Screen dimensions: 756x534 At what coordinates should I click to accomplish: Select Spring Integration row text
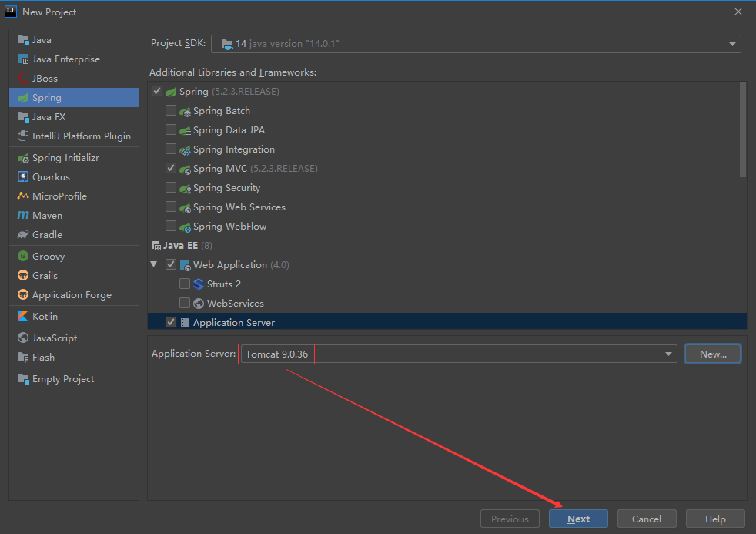(x=234, y=149)
